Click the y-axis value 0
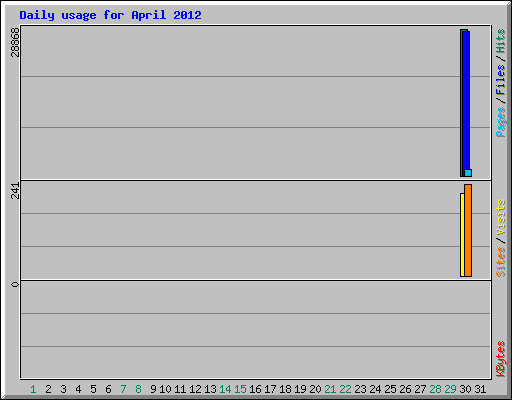Image resolution: width=512 pixels, height=400 pixels. coord(15,284)
